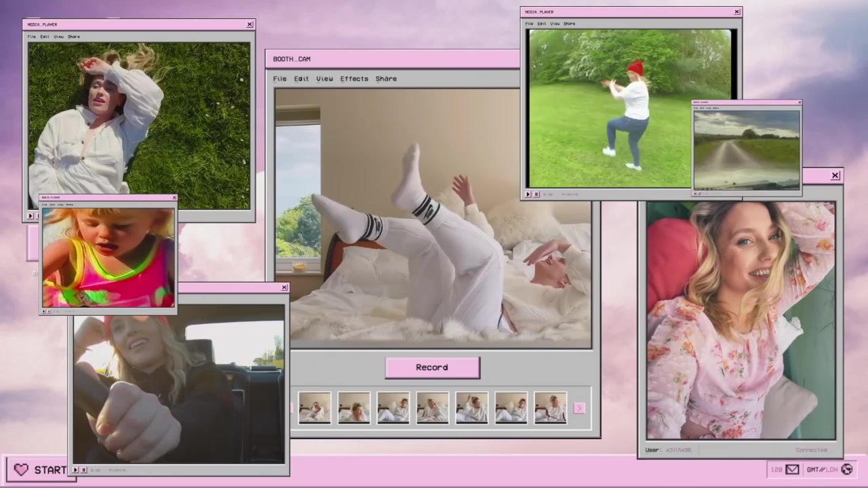Click the globe icon in taskbar
The width and height of the screenshot is (868, 488).
846,469
